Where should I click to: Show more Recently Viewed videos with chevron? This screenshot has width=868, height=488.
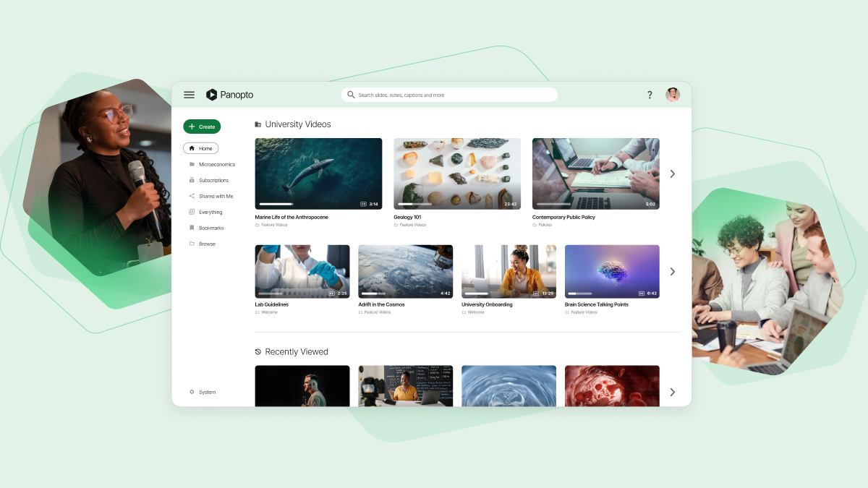click(x=672, y=392)
